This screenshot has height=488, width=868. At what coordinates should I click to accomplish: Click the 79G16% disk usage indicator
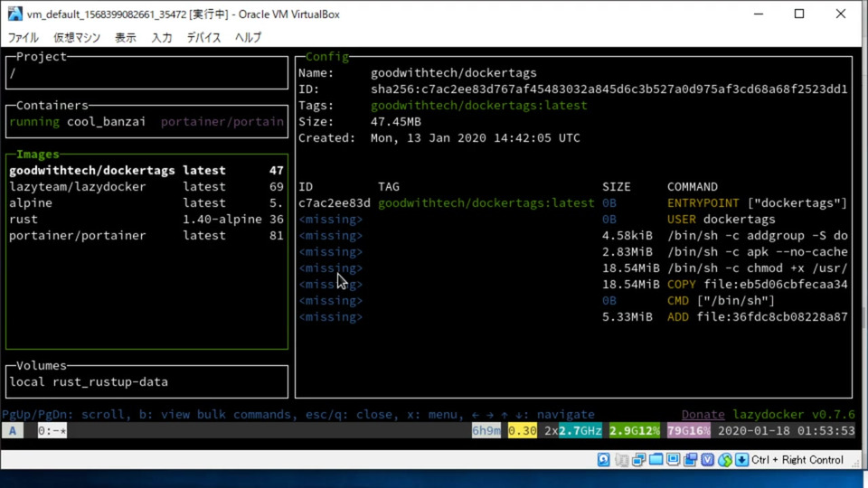click(689, 430)
